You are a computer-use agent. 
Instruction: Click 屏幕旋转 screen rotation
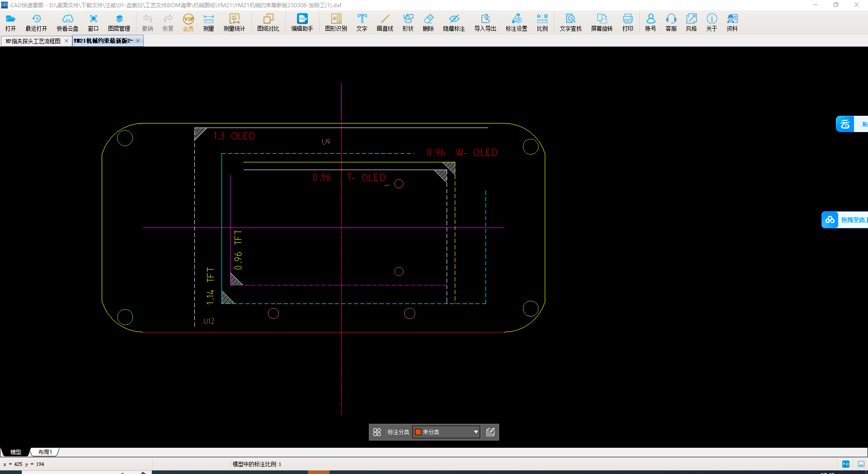coord(602,22)
